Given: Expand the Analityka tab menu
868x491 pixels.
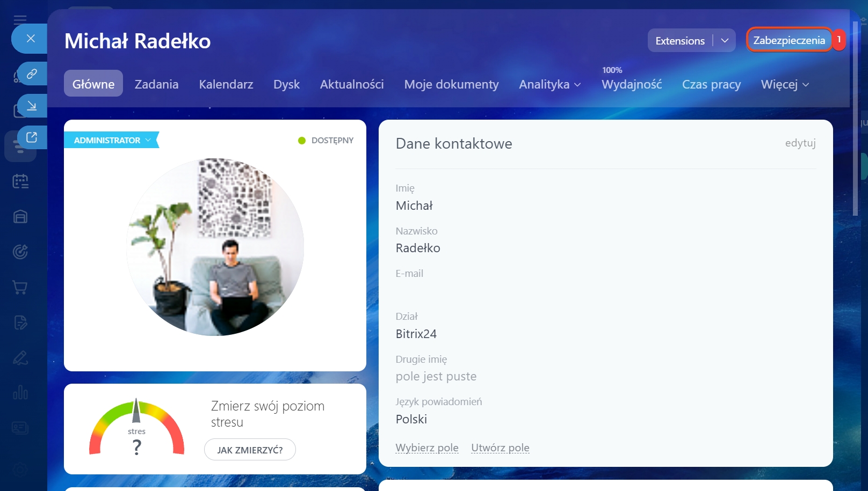Looking at the screenshot, I should pyautogui.click(x=549, y=84).
